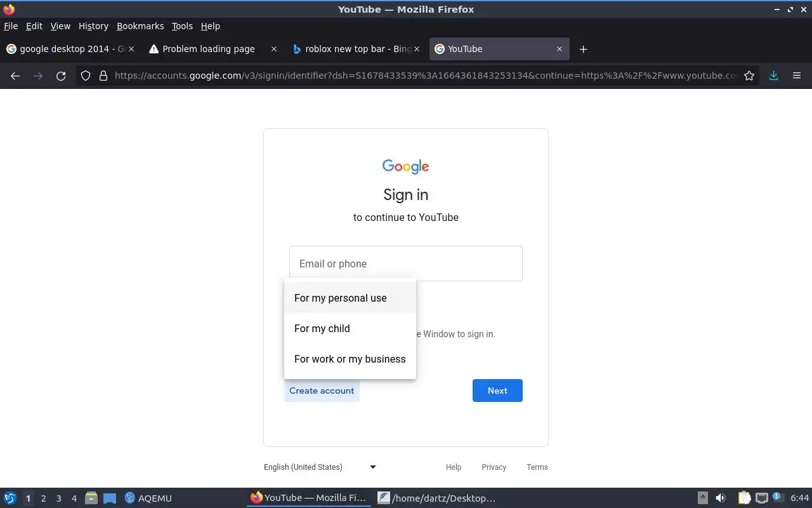Open the Edit menu

(x=34, y=26)
